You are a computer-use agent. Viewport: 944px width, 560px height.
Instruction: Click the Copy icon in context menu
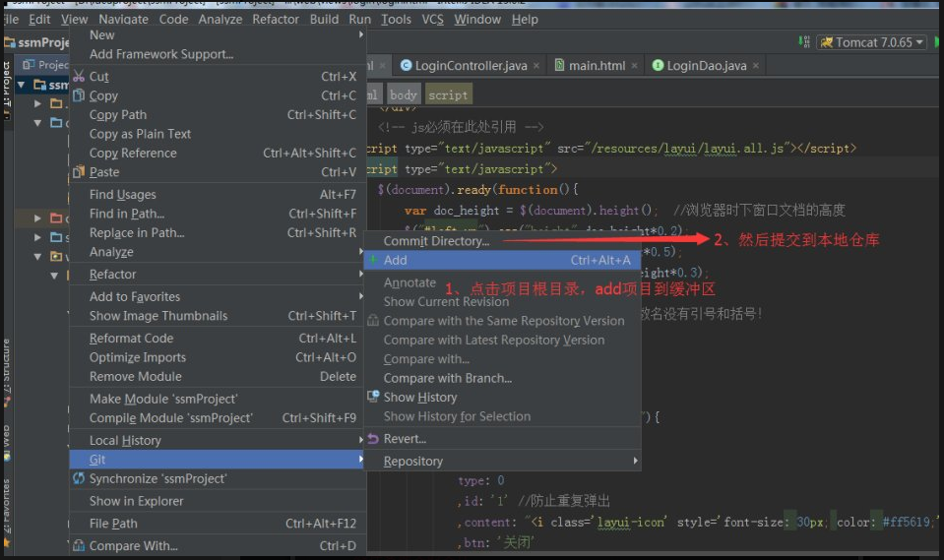[79, 95]
